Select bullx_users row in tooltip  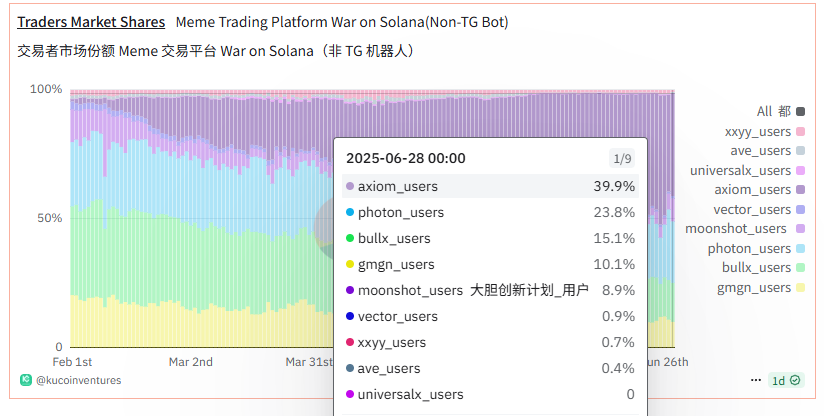point(490,238)
